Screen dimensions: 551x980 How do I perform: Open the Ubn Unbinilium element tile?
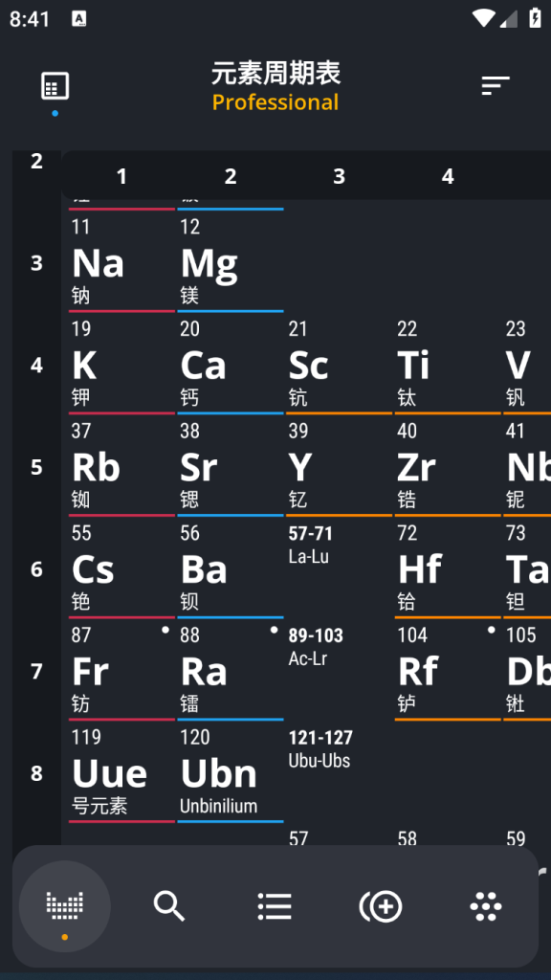(231, 772)
